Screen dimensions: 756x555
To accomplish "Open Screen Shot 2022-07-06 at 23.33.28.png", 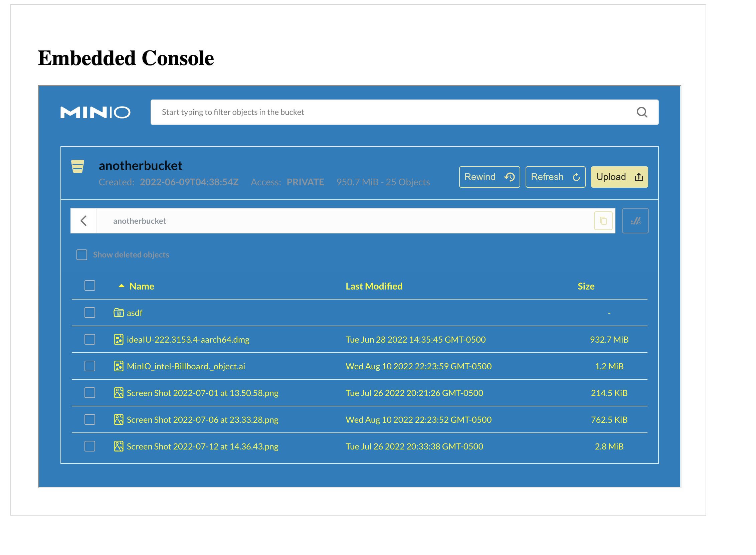I will click(x=202, y=420).
